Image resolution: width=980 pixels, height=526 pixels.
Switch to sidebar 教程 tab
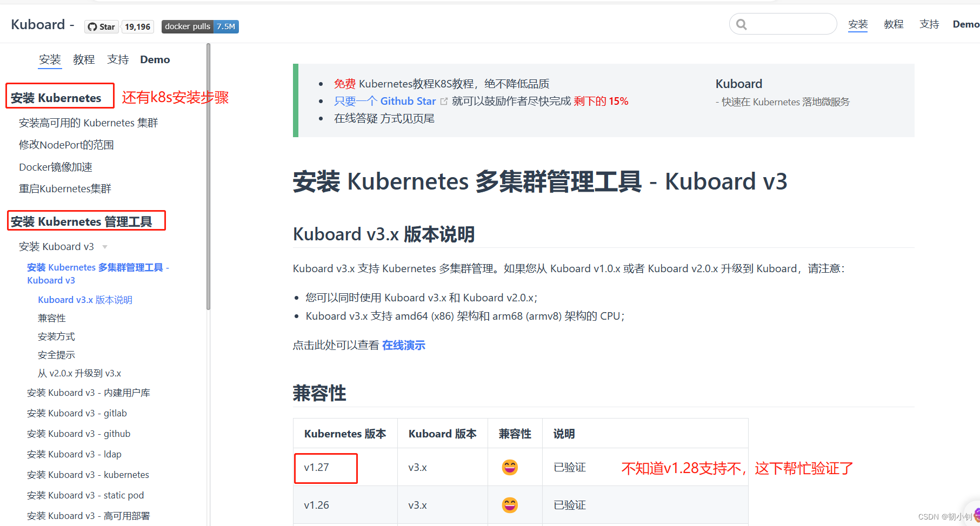(x=84, y=59)
